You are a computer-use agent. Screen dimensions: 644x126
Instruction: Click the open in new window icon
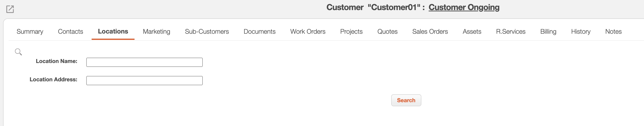10,9
